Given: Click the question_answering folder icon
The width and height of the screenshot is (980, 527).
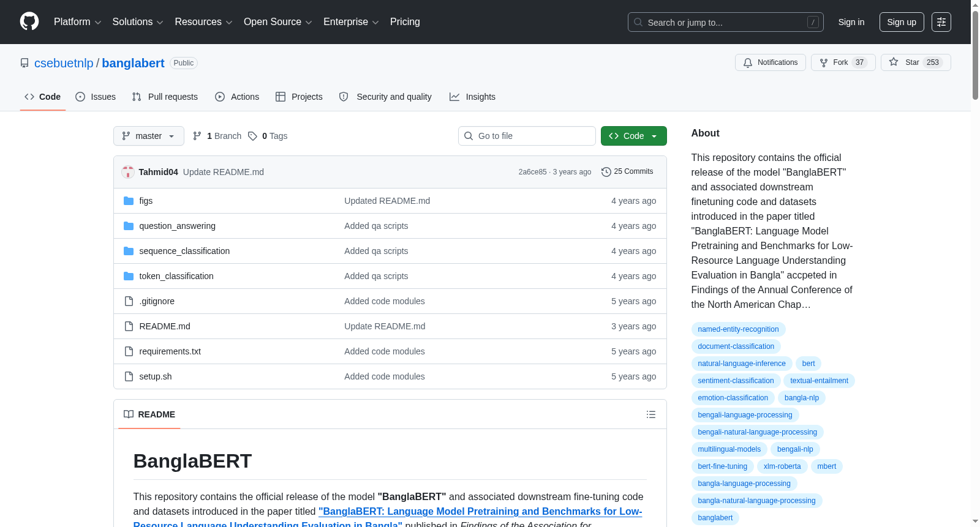Looking at the screenshot, I should (129, 226).
